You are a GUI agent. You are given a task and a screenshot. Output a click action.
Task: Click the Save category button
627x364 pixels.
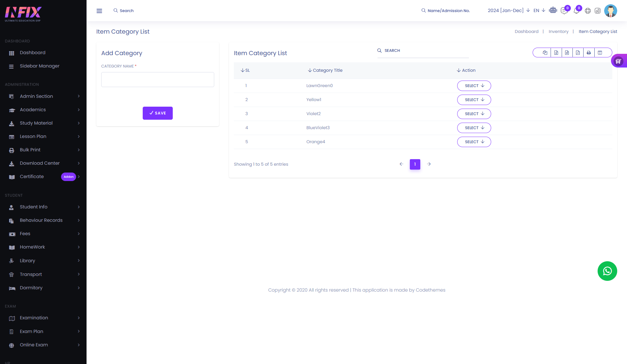click(x=157, y=113)
